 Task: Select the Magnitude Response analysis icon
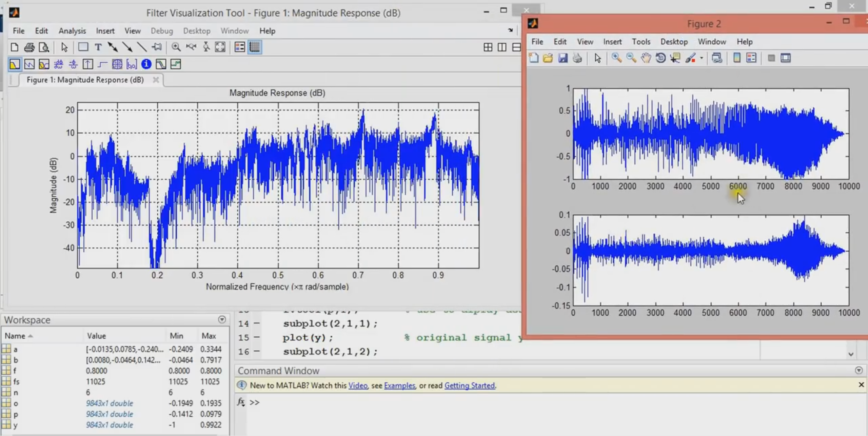point(15,64)
